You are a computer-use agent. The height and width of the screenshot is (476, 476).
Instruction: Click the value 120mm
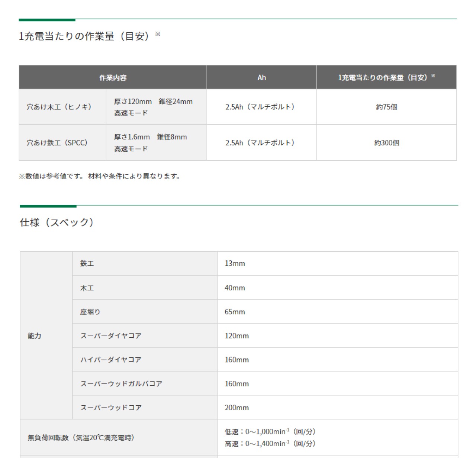(x=237, y=336)
